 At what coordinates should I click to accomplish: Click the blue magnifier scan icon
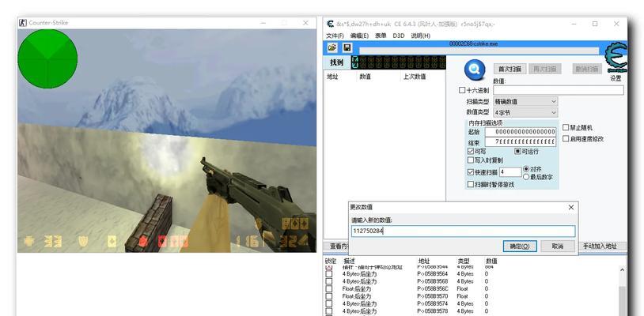tap(475, 69)
